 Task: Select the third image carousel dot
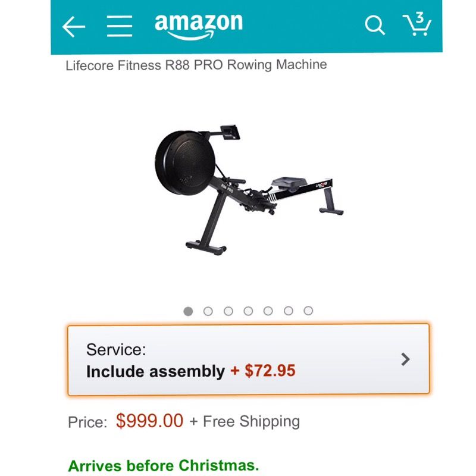click(228, 311)
